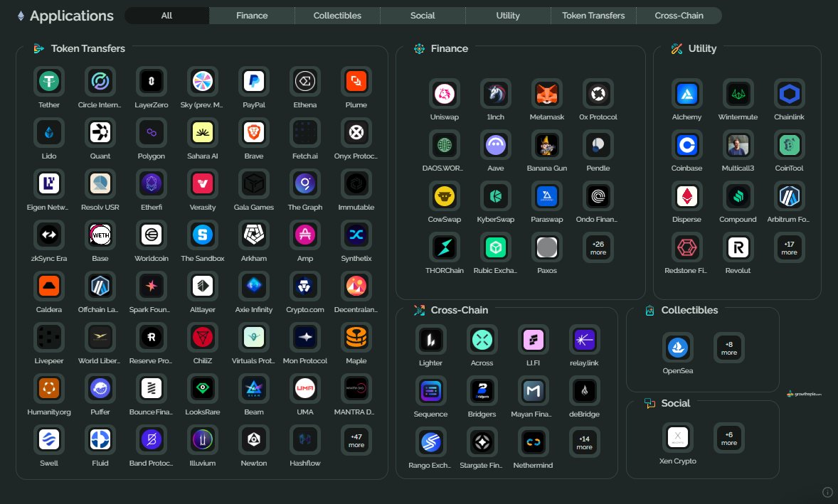Open the info button at bottom right
838x504 pixels.
827,491
